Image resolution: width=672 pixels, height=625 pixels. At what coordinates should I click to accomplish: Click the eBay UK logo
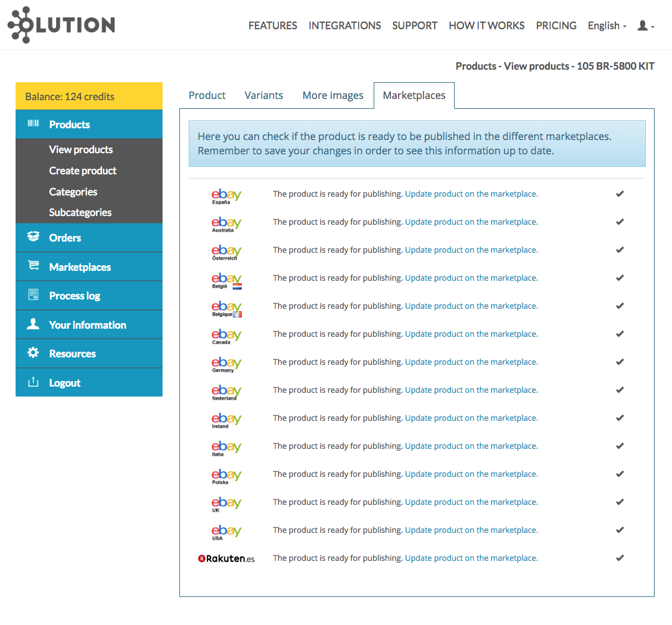click(x=226, y=505)
